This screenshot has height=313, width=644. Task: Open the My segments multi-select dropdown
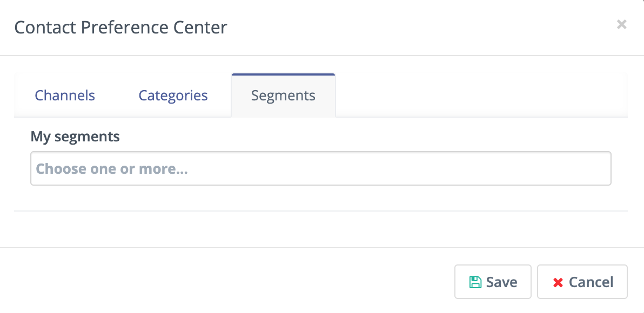[320, 168]
